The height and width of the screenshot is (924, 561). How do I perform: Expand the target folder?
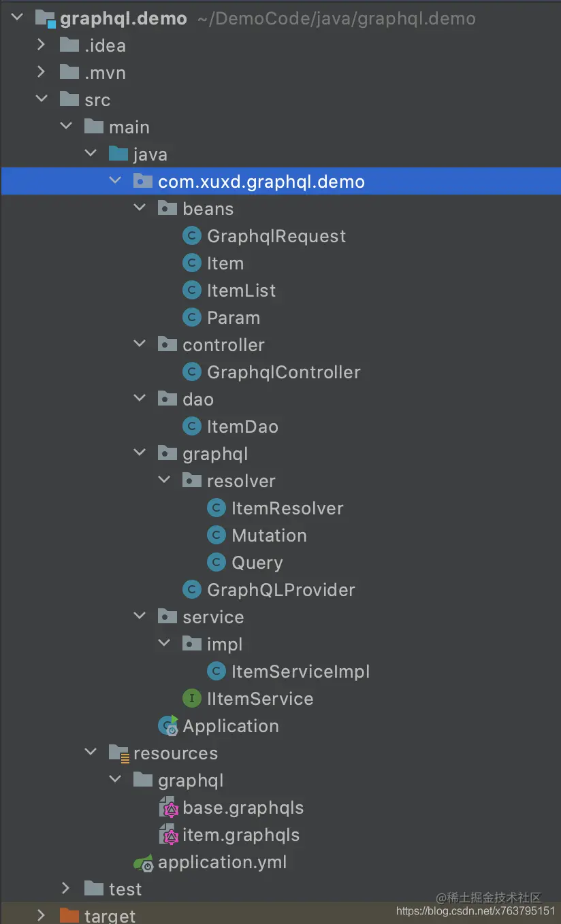(x=41, y=915)
